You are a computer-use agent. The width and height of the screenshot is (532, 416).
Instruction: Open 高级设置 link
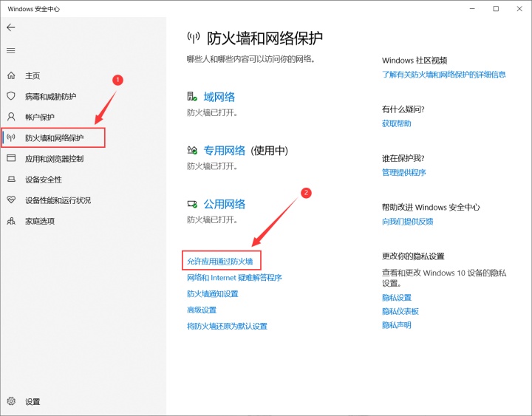pyautogui.click(x=202, y=310)
